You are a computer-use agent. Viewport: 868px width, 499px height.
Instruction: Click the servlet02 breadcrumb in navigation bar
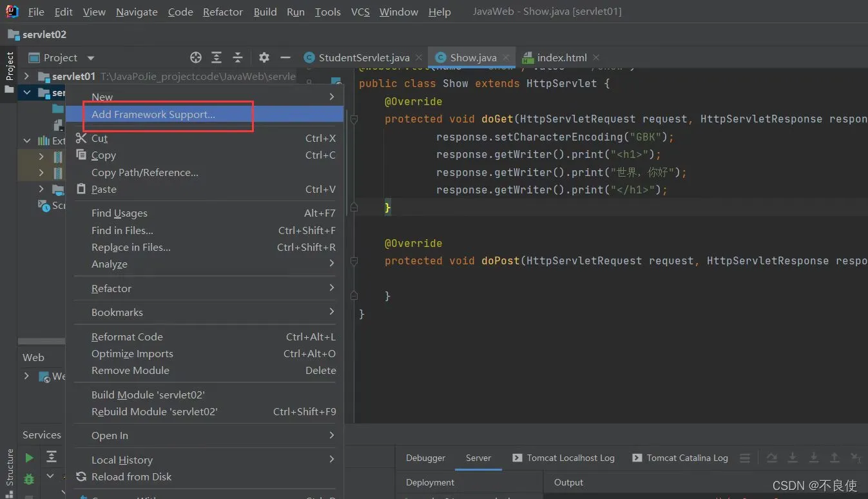pos(37,35)
